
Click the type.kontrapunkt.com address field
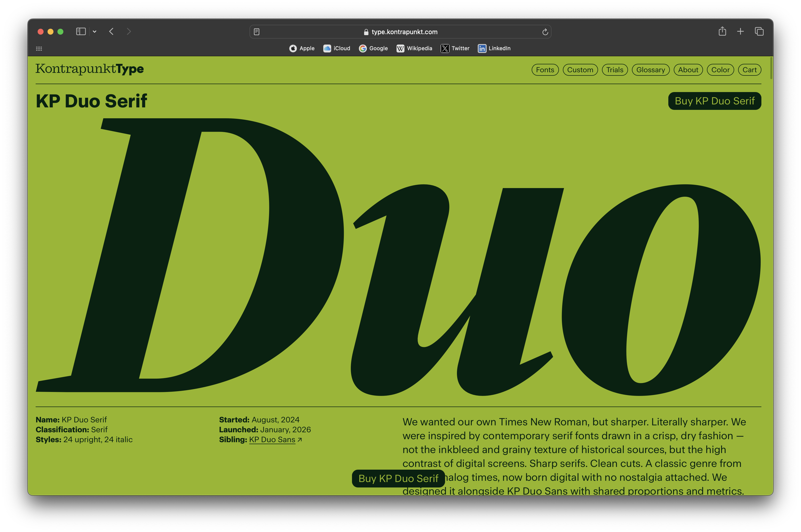[x=404, y=32]
